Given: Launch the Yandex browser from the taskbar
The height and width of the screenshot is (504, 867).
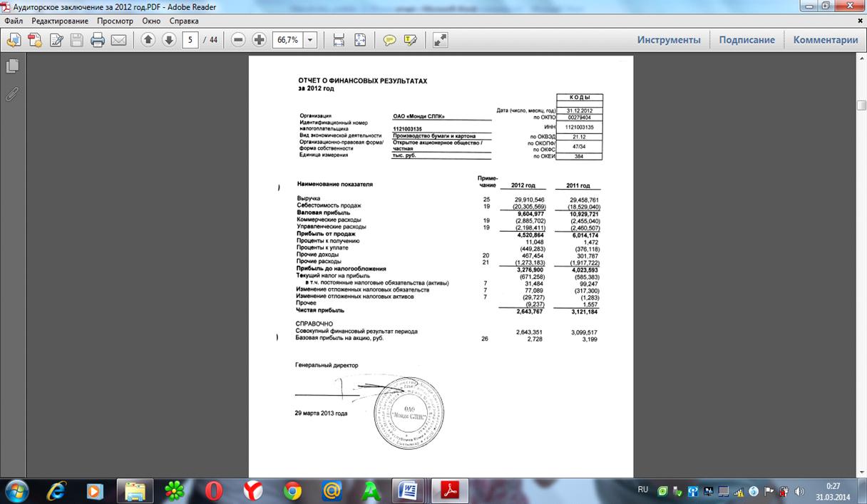Looking at the screenshot, I should pos(252,490).
